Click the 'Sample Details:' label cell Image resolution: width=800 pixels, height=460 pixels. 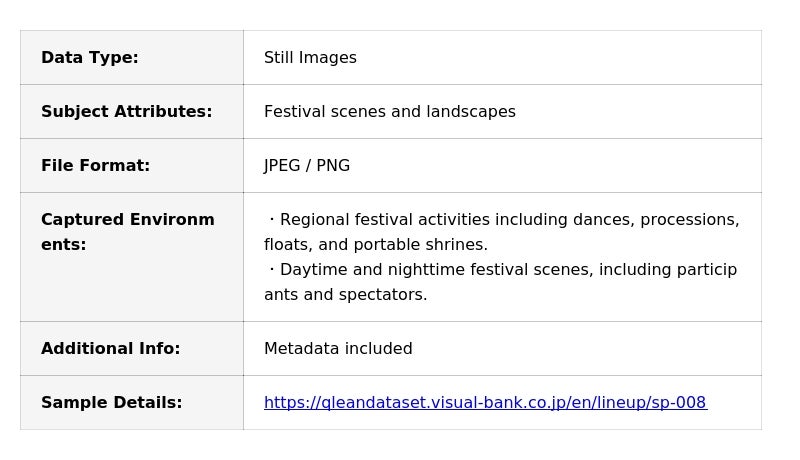point(111,403)
